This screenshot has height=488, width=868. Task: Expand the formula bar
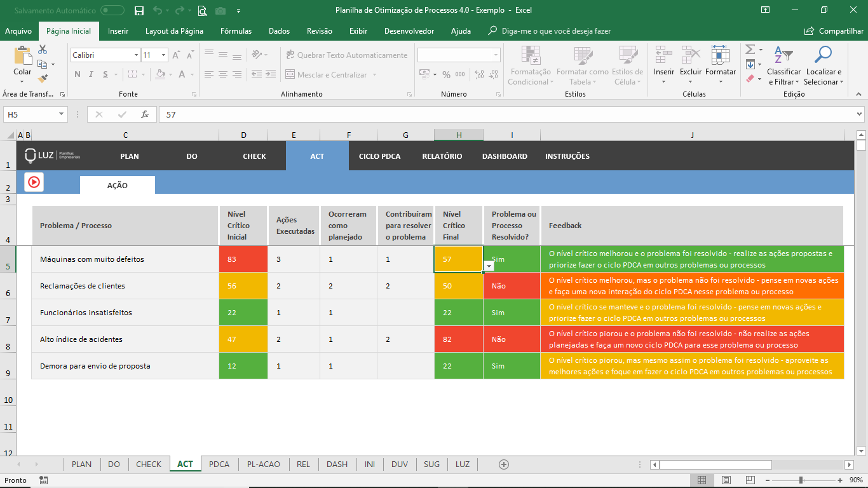859,114
